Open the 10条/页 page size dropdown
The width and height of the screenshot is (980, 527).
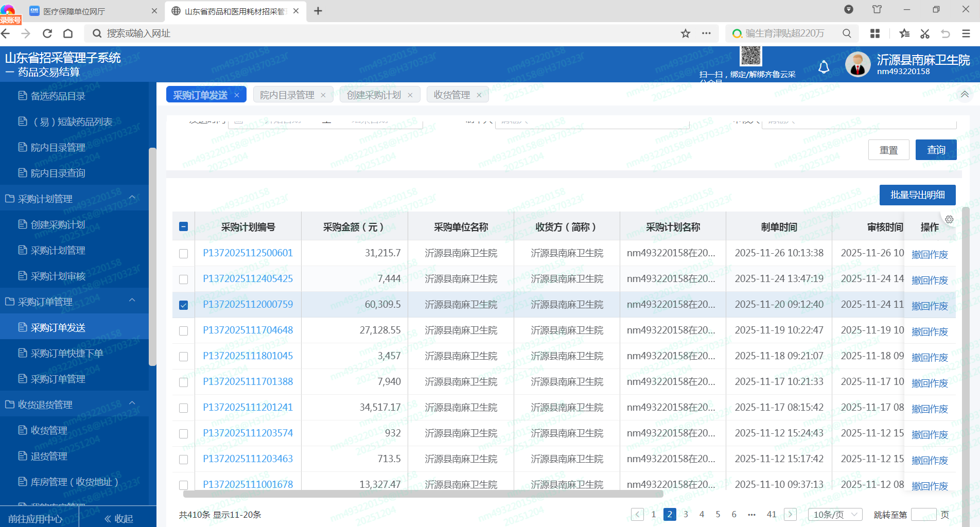coord(835,514)
